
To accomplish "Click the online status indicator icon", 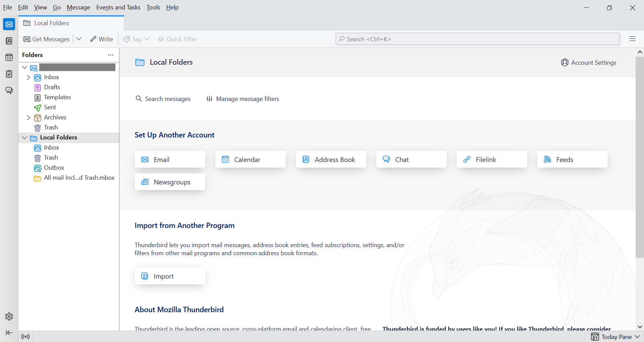I will click(x=25, y=337).
